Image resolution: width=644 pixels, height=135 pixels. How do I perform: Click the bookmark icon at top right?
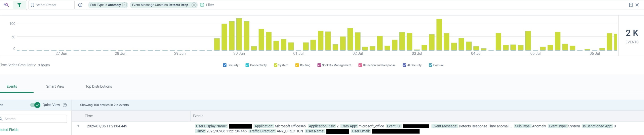tap(631, 5)
